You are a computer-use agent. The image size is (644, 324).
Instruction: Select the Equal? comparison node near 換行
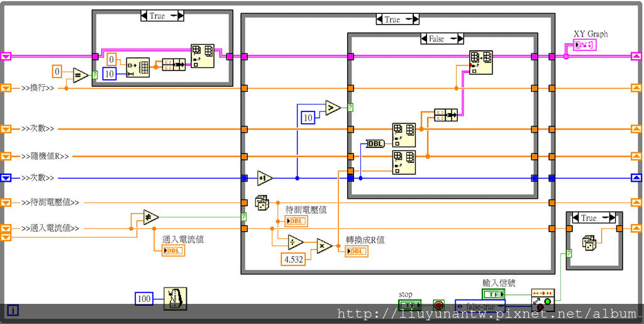[x=80, y=75]
